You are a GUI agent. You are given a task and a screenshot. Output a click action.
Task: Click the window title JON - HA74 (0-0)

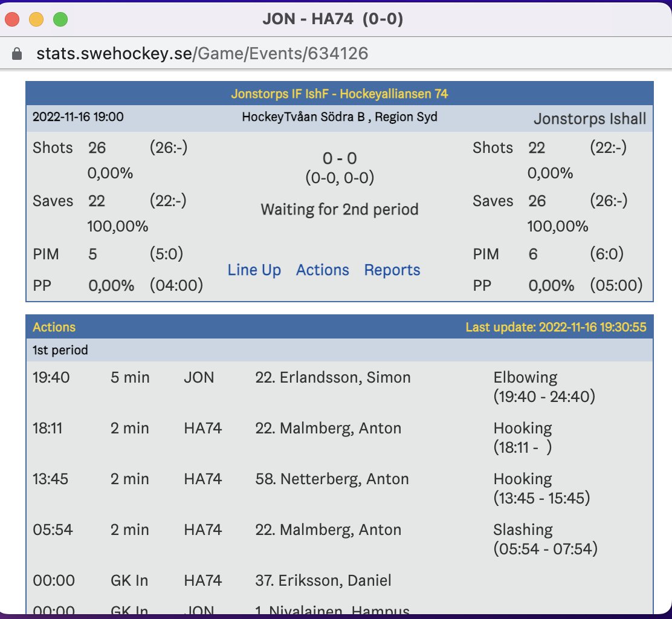pyautogui.click(x=333, y=19)
